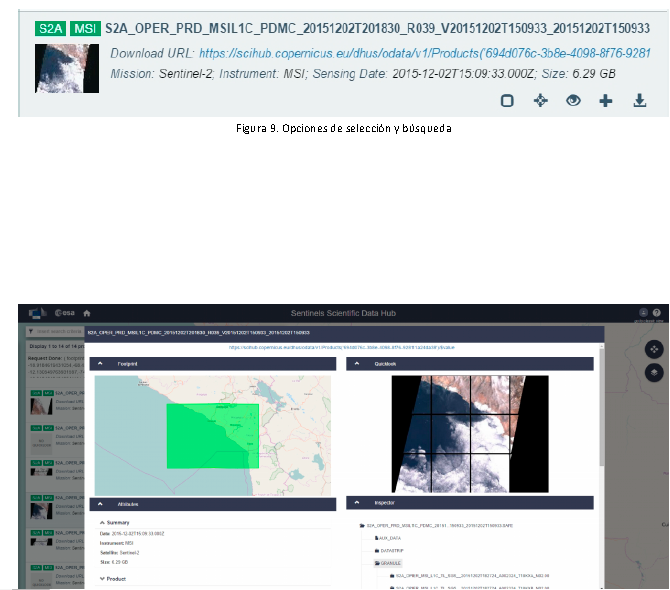Click the European Commission flag logo

37,313
